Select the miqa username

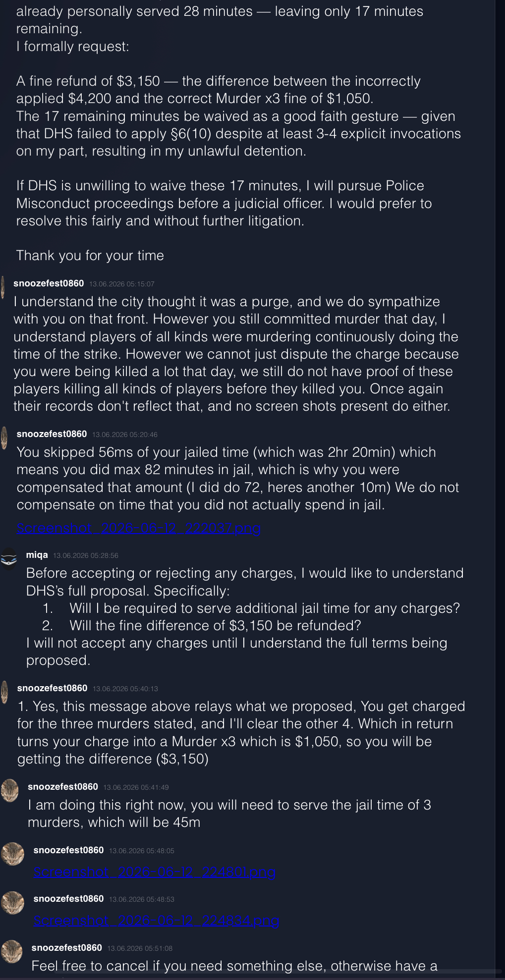pyautogui.click(x=37, y=555)
